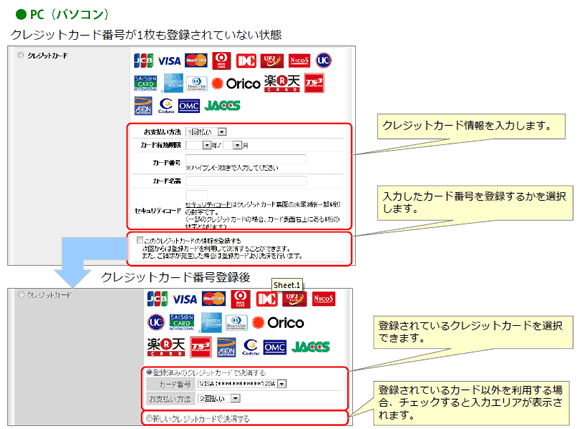
Task: Click the Diners Club logo in the unregistered-card form
Action: (197, 84)
